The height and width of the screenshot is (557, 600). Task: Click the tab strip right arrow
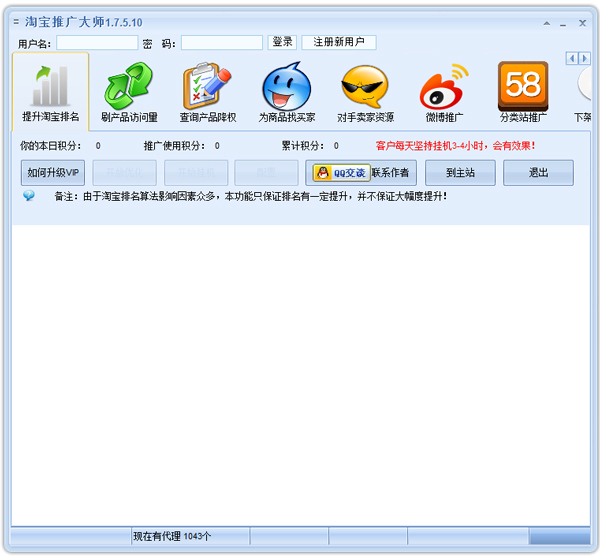pyautogui.click(x=584, y=59)
